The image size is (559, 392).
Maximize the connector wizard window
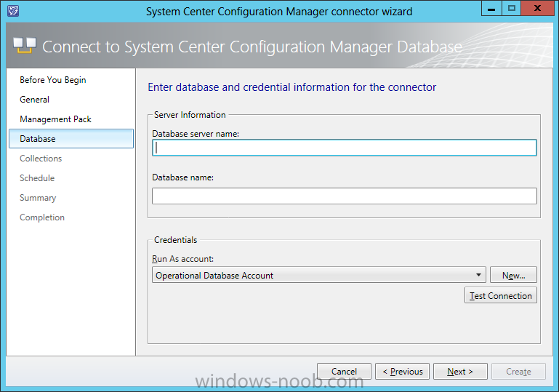(x=511, y=8)
